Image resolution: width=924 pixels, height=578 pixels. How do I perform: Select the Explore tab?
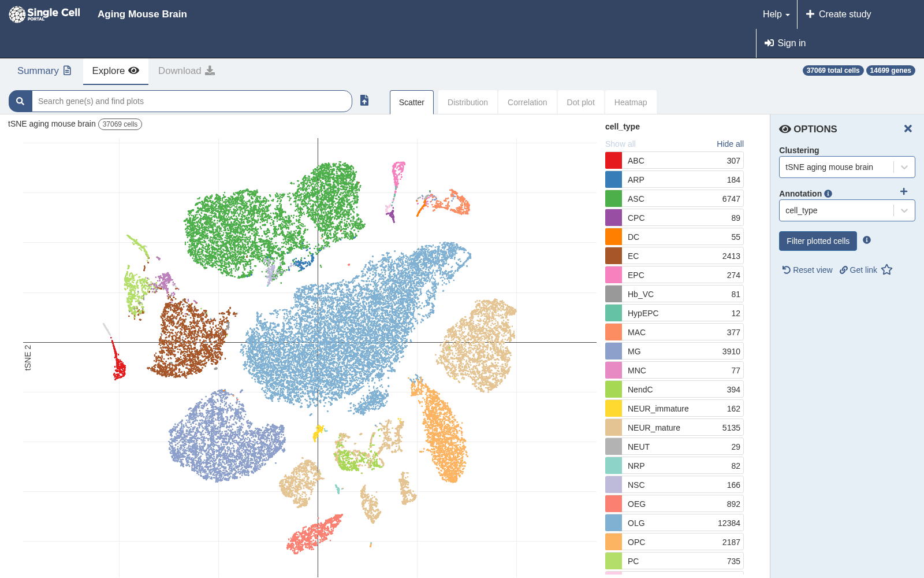pos(115,71)
